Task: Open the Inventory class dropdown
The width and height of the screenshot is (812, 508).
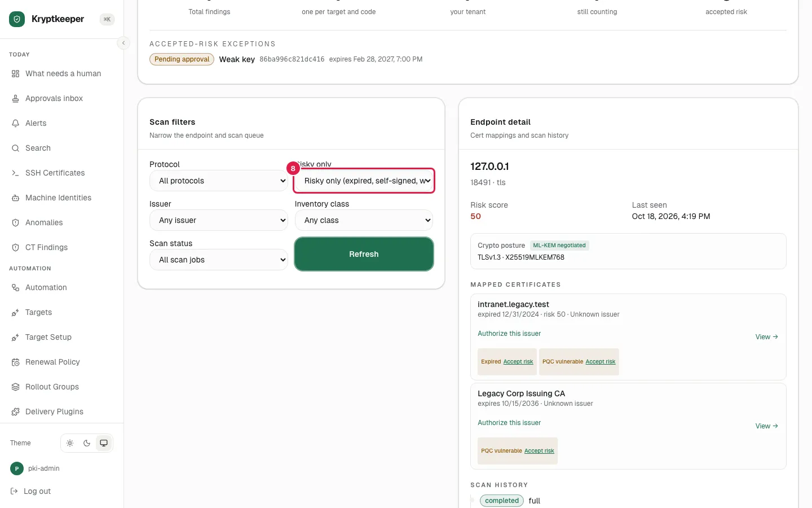Action: pyautogui.click(x=364, y=220)
